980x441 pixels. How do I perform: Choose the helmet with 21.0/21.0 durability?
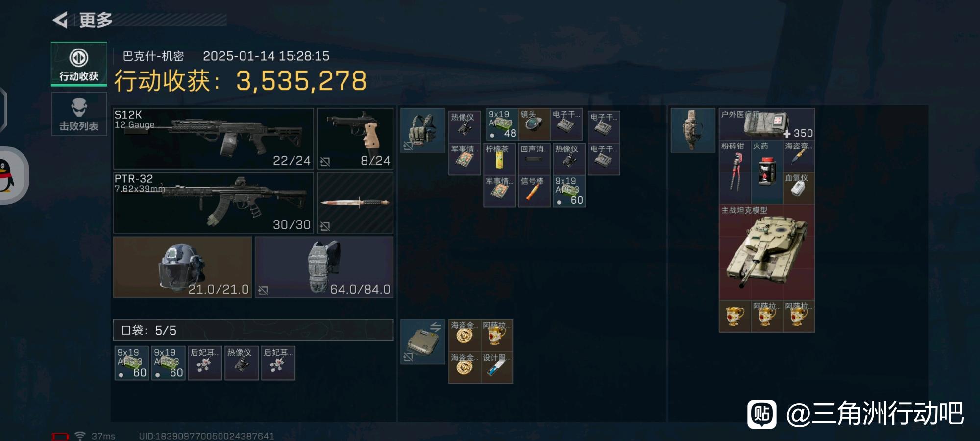(x=182, y=267)
